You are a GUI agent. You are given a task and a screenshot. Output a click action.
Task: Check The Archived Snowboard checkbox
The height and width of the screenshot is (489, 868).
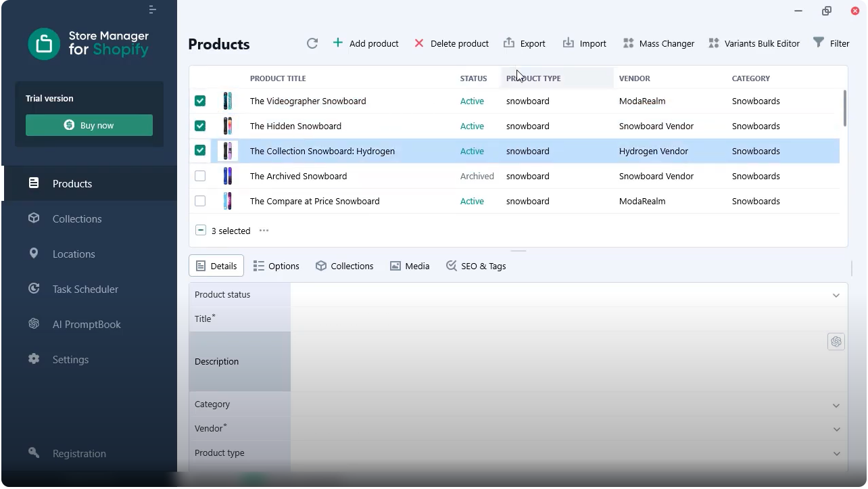tap(200, 176)
